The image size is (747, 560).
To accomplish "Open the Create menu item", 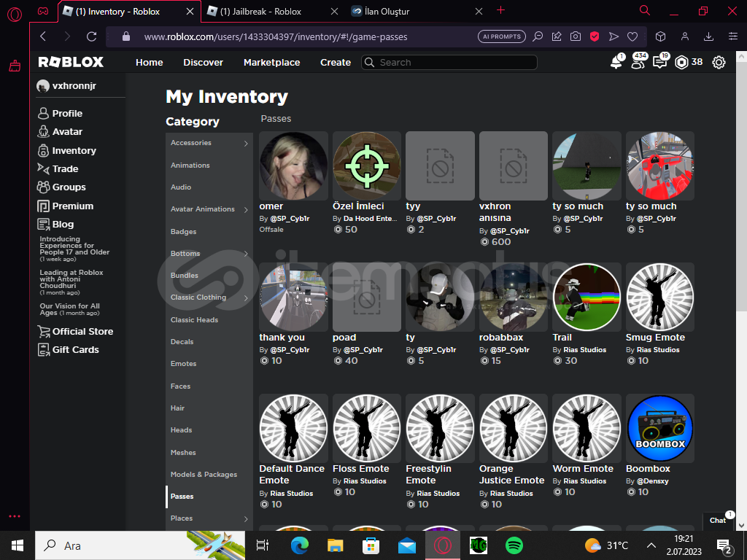I will (336, 63).
